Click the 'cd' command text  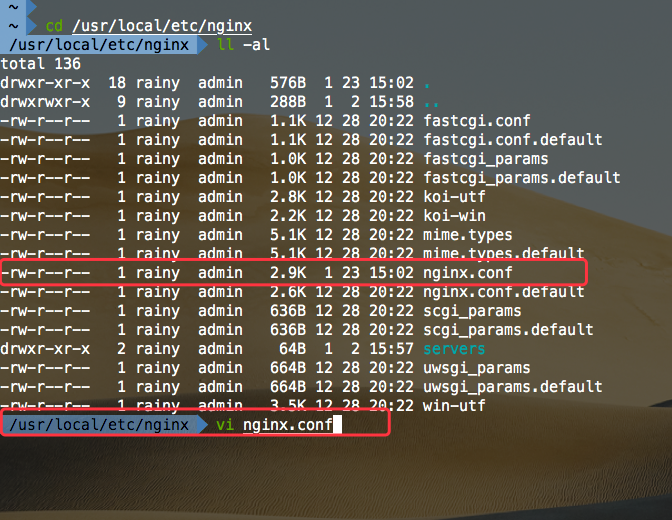pos(54,26)
